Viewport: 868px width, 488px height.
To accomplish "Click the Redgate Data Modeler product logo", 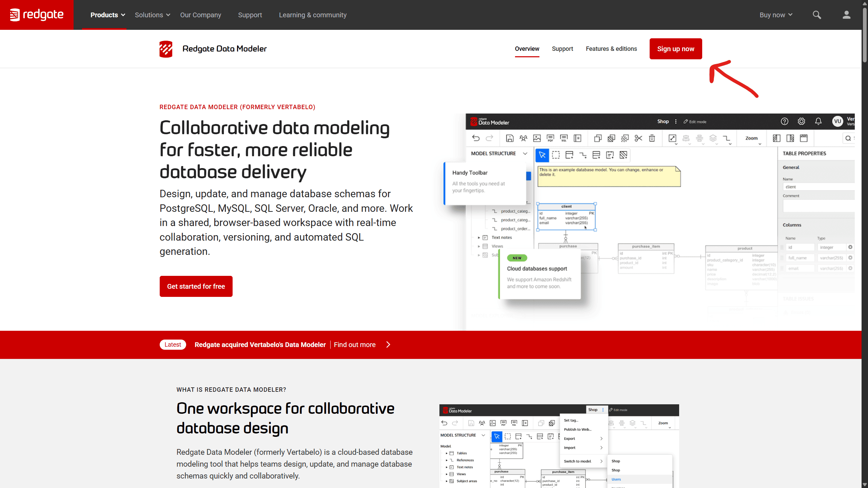I will click(x=166, y=49).
